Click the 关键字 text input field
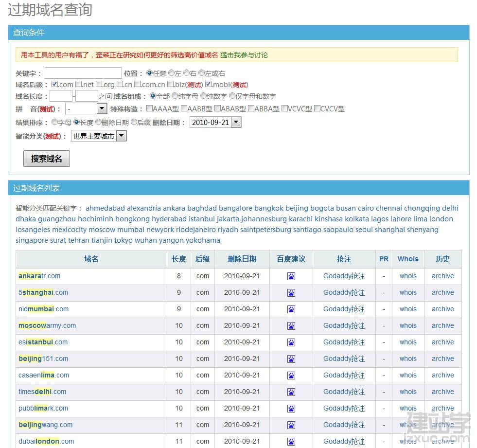 pyautogui.click(x=83, y=73)
